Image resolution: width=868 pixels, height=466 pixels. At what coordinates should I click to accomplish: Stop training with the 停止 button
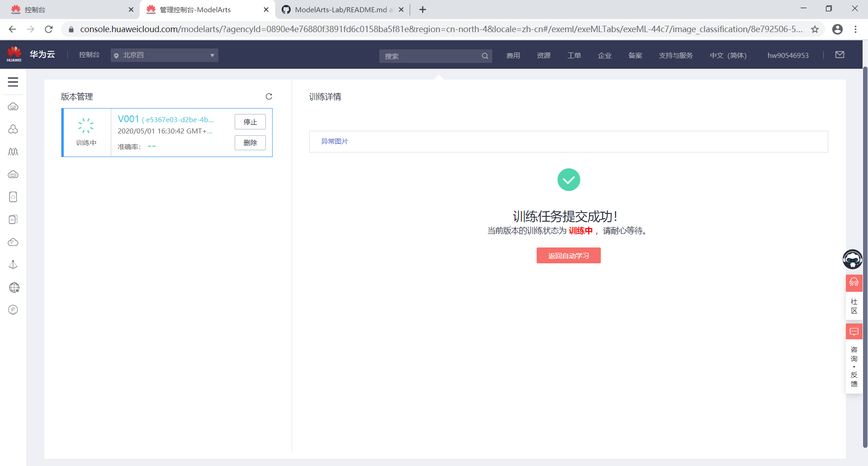tap(250, 121)
